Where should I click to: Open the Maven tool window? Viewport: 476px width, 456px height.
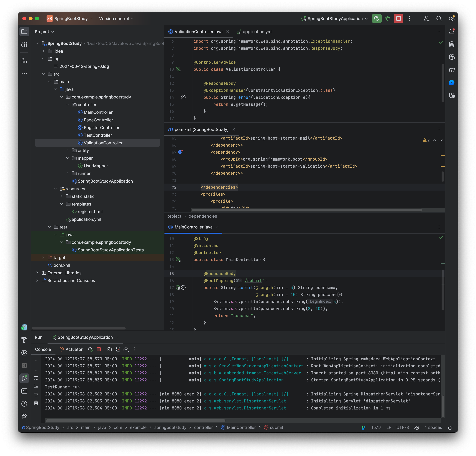pos(452,70)
